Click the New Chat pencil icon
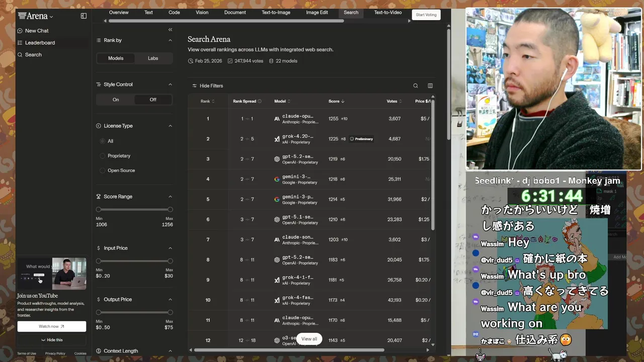644x362 pixels. pyautogui.click(x=20, y=31)
